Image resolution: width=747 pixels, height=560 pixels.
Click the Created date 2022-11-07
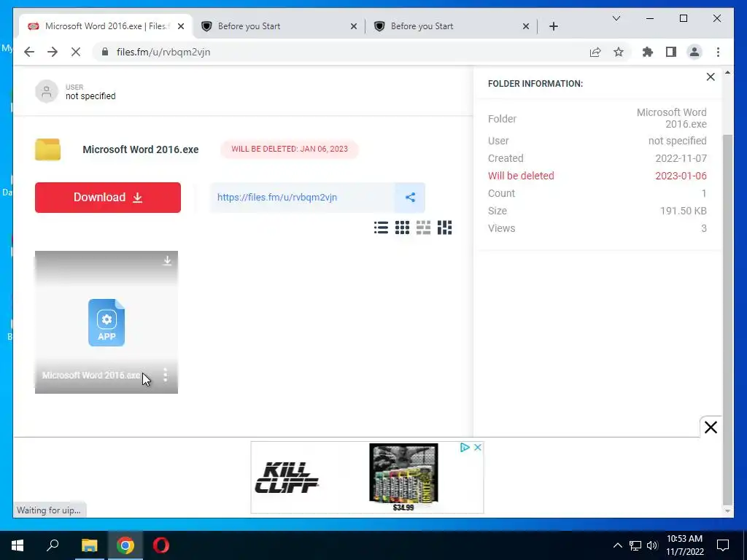click(x=681, y=158)
